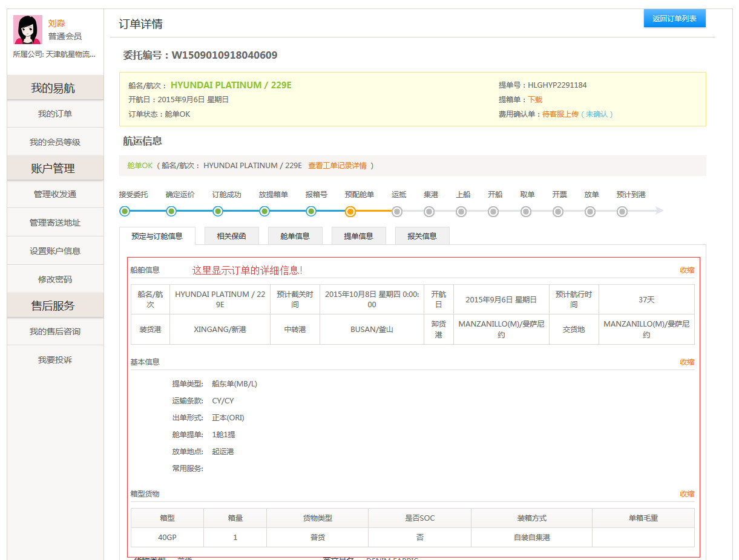
Task: Switch to the 相关保函 tab
Action: (232, 236)
